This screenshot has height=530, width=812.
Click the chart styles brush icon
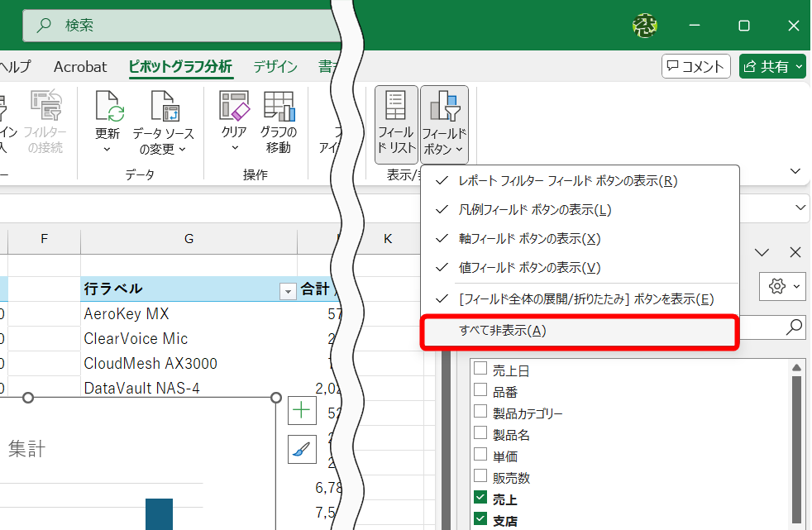[x=302, y=449]
